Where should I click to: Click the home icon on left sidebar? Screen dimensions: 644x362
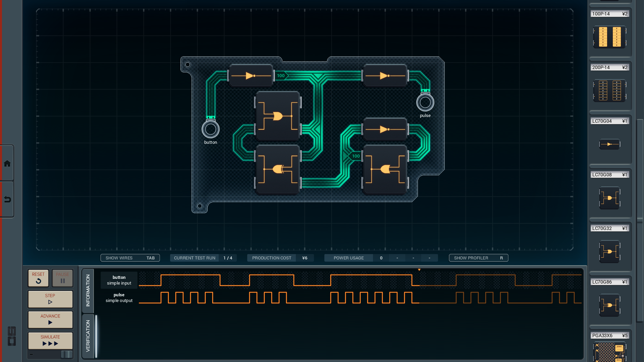coord(7,164)
